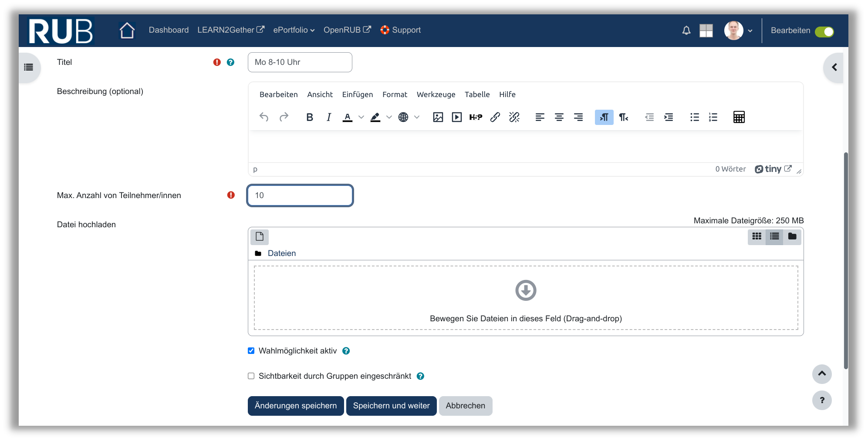Expand the ePortfolio dropdown menu
The height and width of the screenshot is (441, 868).
tap(294, 30)
